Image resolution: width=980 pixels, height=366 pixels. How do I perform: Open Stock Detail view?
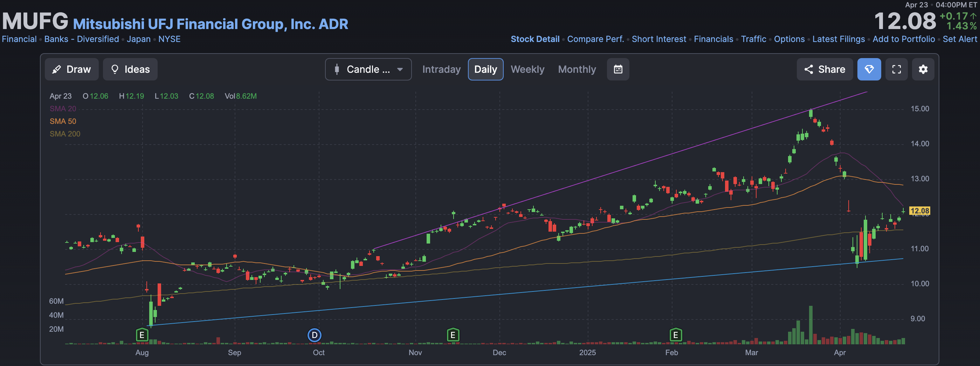point(535,39)
